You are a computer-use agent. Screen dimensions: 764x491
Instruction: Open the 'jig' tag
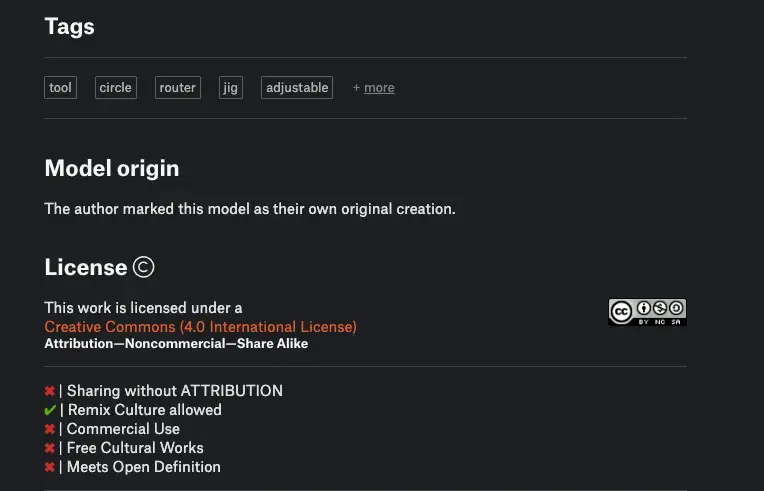[231, 88]
